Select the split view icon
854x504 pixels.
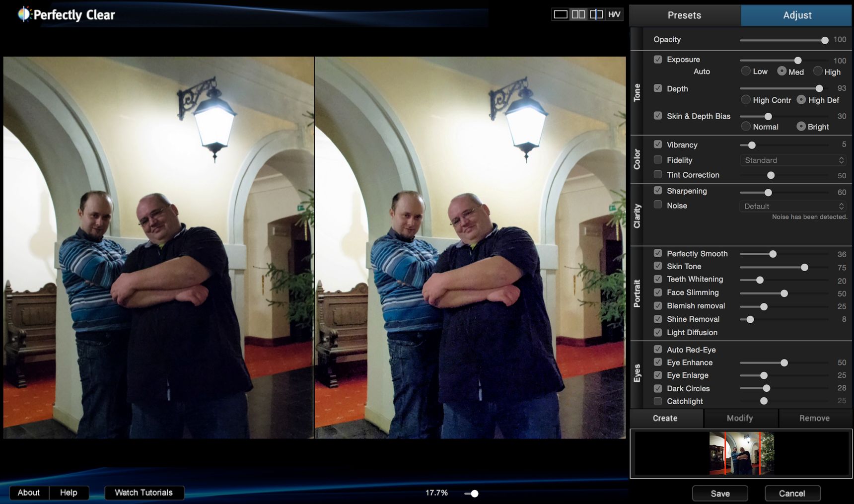tap(596, 14)
